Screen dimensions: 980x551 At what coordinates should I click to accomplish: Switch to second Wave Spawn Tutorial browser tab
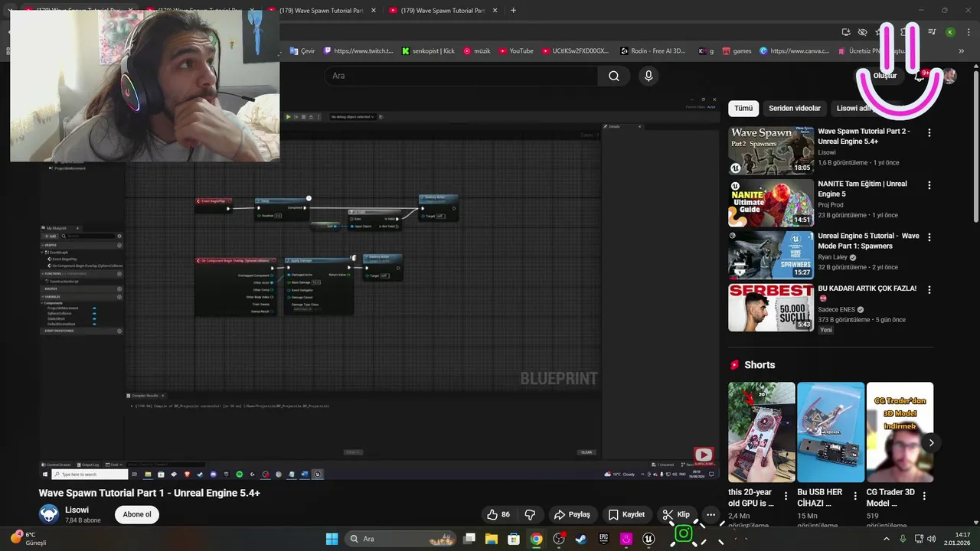click(199, 11)
